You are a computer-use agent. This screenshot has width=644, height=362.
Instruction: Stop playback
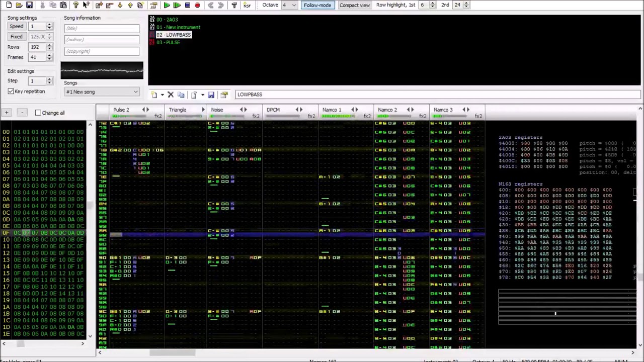click(187, 5)
